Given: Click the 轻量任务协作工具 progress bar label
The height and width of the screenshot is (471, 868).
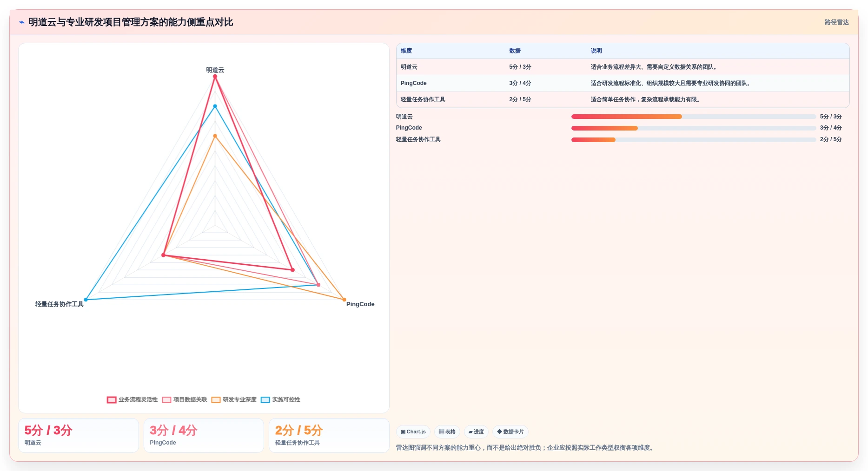Looking at the screenshot, I should pos(418,139).
